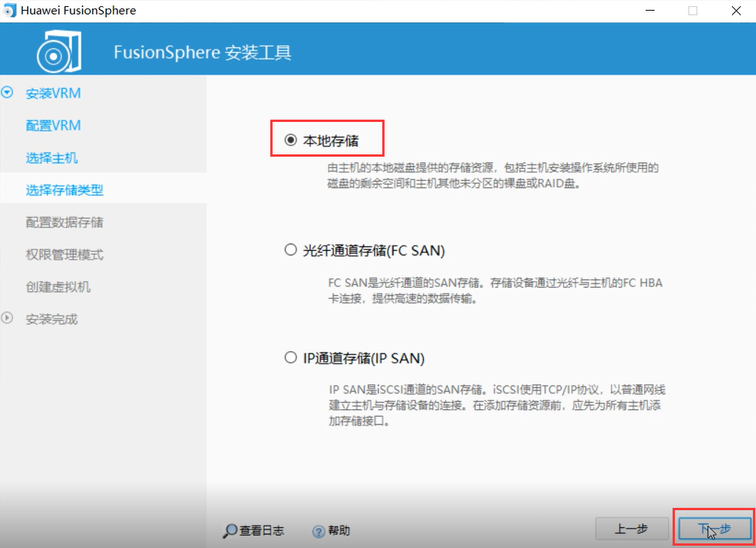The image size is (756, 548).
Task: Open 配置数据存储 step in sidebar
Action: [65, 222]
